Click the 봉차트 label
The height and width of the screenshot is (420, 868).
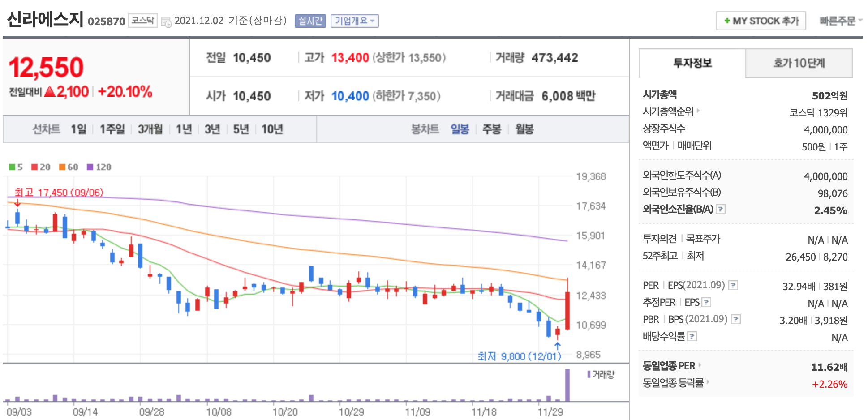tap(425, 129)
